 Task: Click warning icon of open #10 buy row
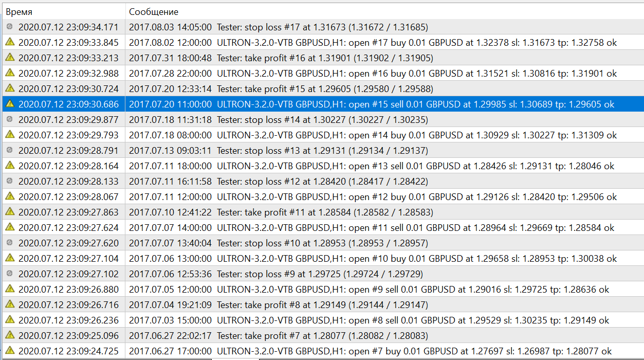pos(9,258)
